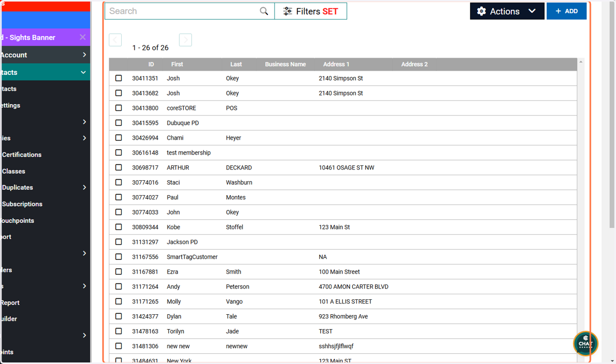Image resolution: width=616 pixels, height=364 pixels.
Task: Click the ADD button
Action: (567, 11)
